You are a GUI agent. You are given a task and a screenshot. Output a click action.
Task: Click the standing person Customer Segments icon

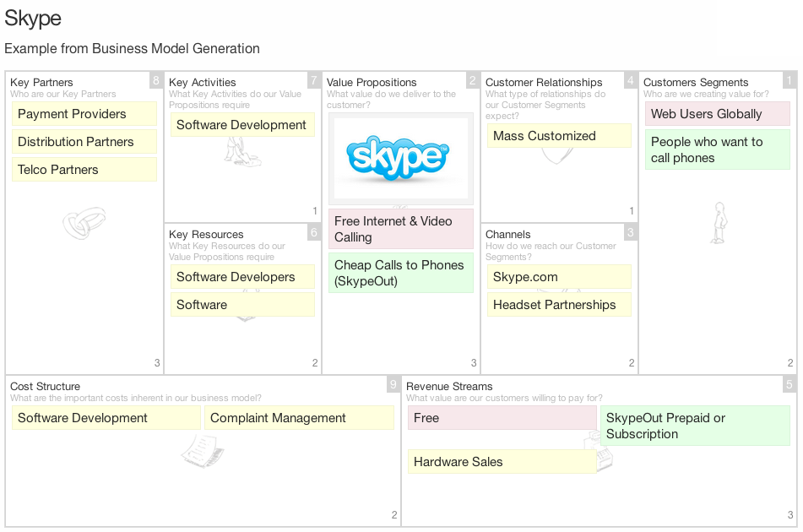[x=719, y=223]
